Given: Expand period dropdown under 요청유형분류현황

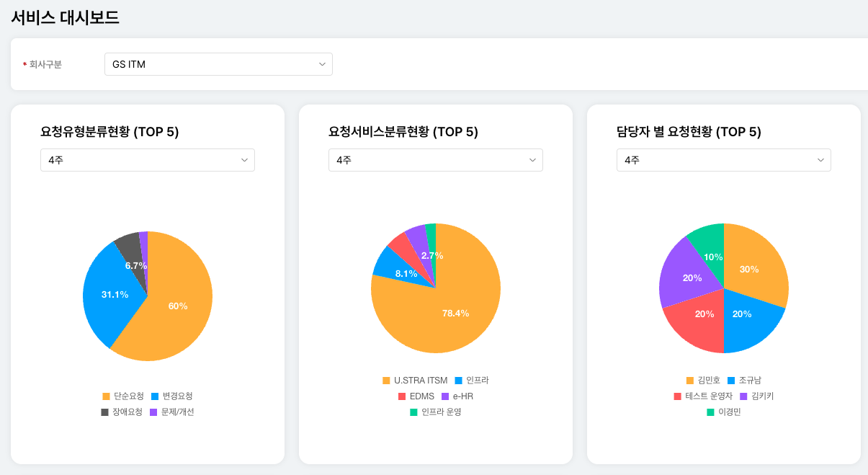Looking at the screenshot, I should coord(147,160).
